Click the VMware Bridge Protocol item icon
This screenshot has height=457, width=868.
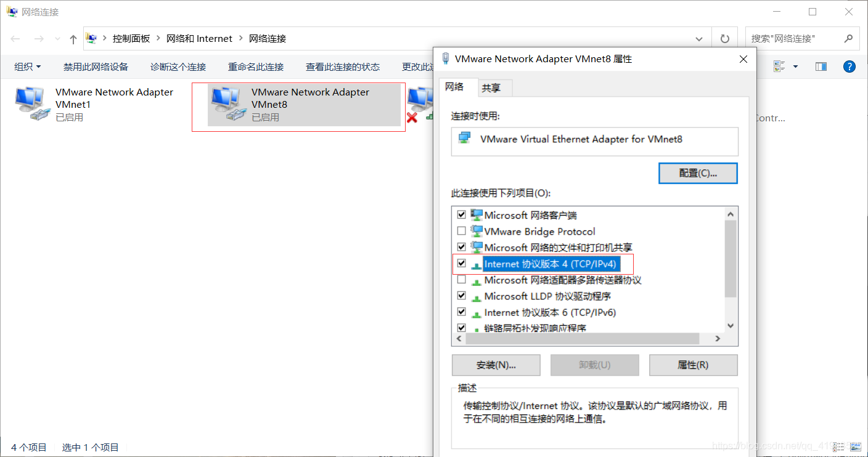click(x=477, y=231)
